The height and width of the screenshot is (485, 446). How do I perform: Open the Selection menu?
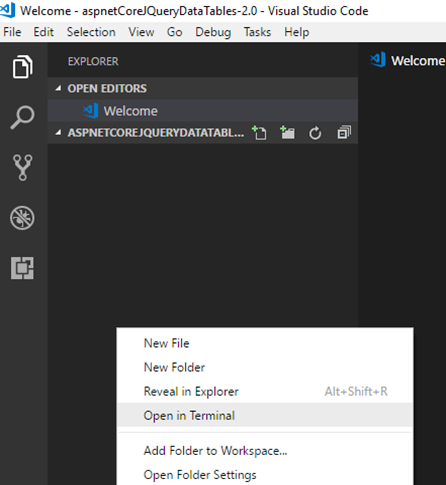coord(91,32)
